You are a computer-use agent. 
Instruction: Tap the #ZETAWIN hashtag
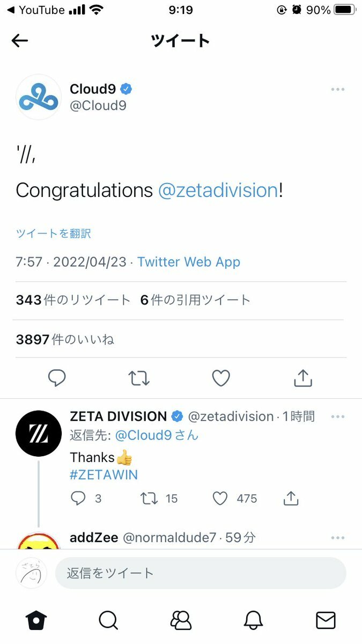(104, 474)
